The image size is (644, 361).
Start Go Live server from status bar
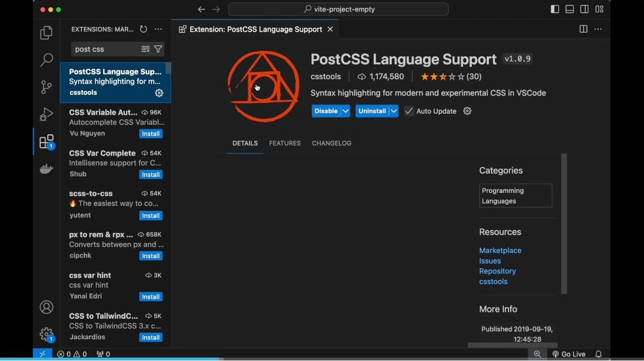click(x=569, y=354)
